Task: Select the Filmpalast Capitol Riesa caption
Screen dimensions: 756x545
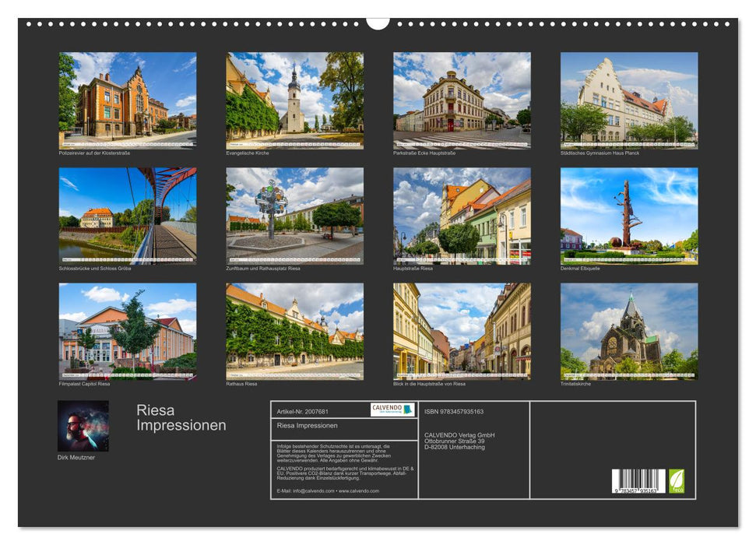Action: (x=85, y=382)
